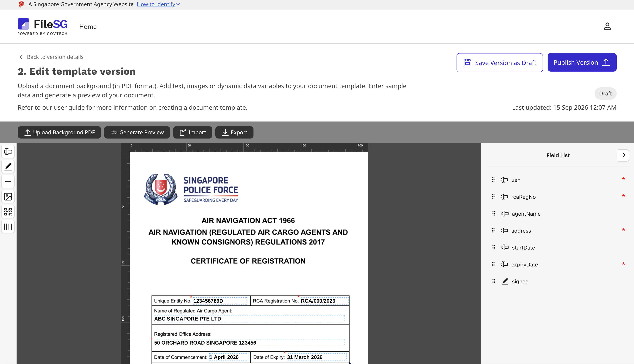The height and width of the screenshot is (364, 634).
Task: Click Export button
Action: click(234, 132)
